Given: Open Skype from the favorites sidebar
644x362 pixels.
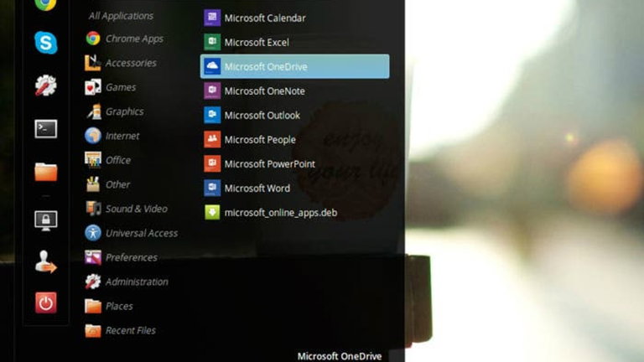Looking at the screenshot, I should (x=45, y=42).
